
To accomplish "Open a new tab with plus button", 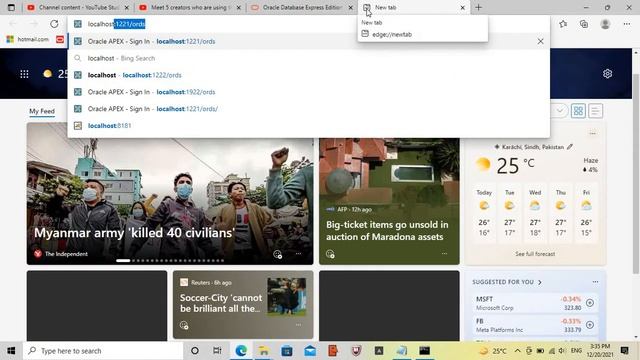I will click(478, 7).
